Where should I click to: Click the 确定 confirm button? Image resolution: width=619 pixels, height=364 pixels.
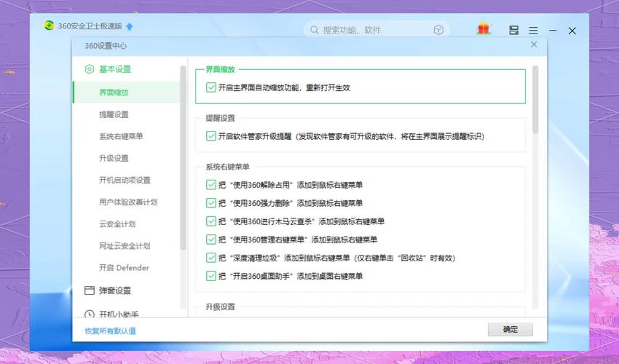tap(510, 329)
